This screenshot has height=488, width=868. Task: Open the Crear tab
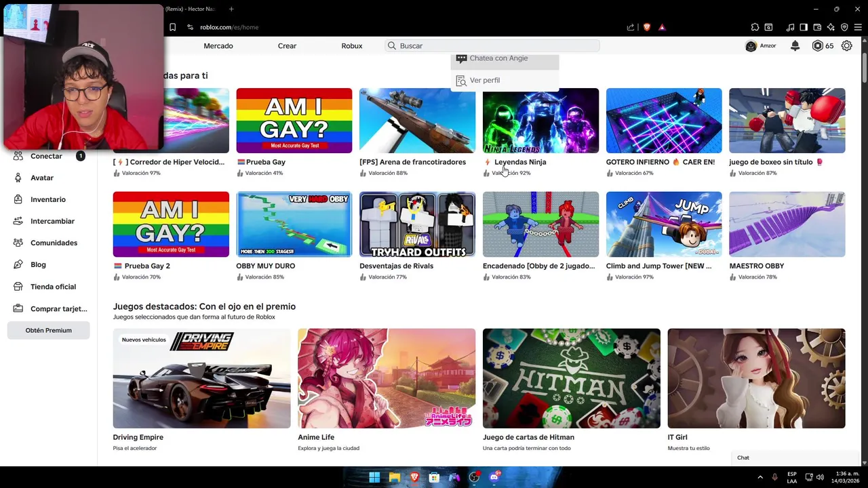287,45
